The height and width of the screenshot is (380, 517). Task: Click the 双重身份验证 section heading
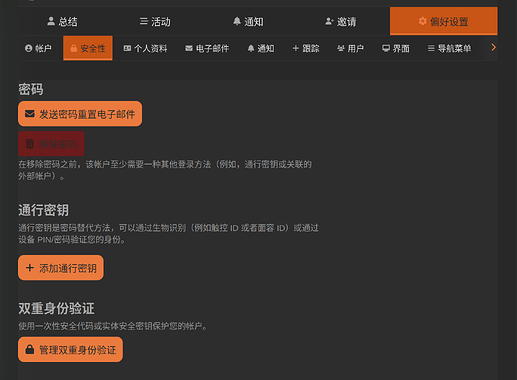pos(56,308)
